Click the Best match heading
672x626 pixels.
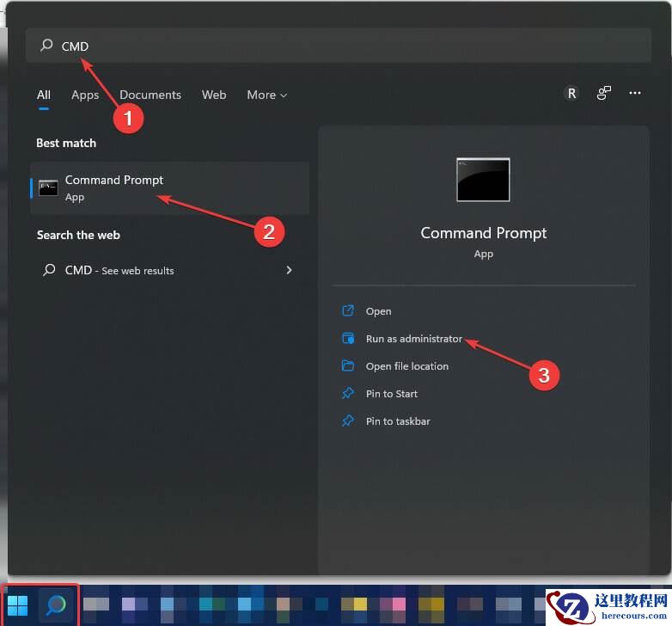click(x=66, y=144)
